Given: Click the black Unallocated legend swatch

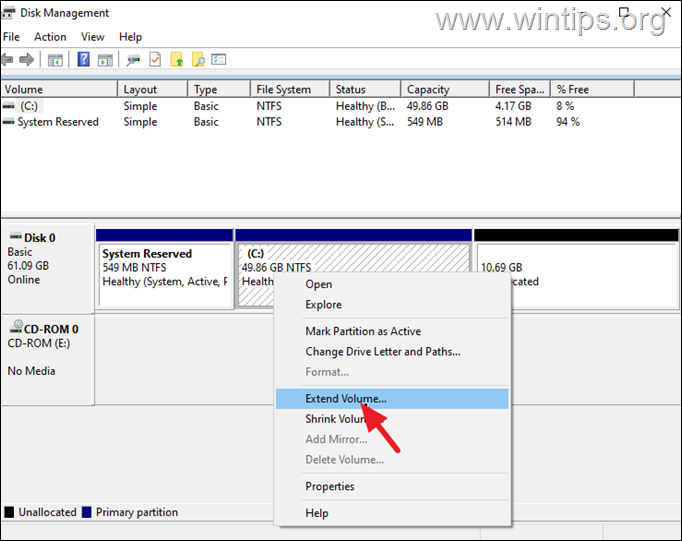Looking at the screenshot, I should click(9, 512).
